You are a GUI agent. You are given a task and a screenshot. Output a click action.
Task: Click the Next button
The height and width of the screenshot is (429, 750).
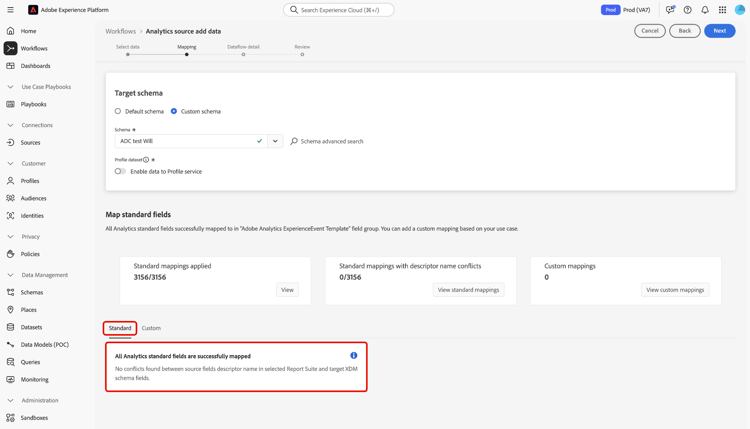point(719,31)
